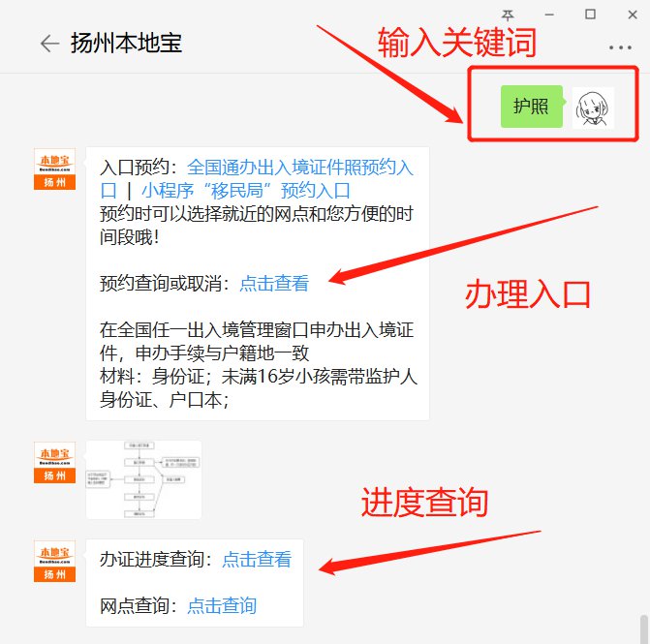
Task: Open the user's cartoon avatar profile
Action: click(x=593, y=107)
